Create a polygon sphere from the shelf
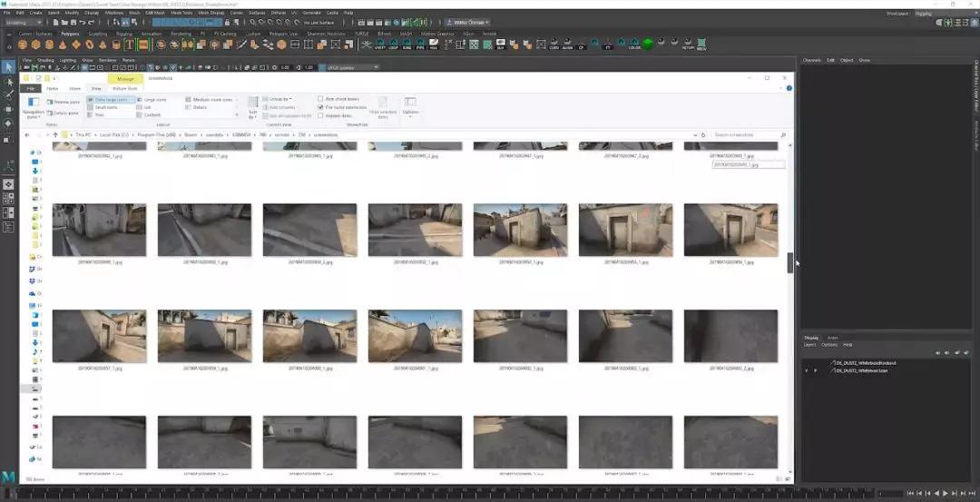 coord(23,44)
